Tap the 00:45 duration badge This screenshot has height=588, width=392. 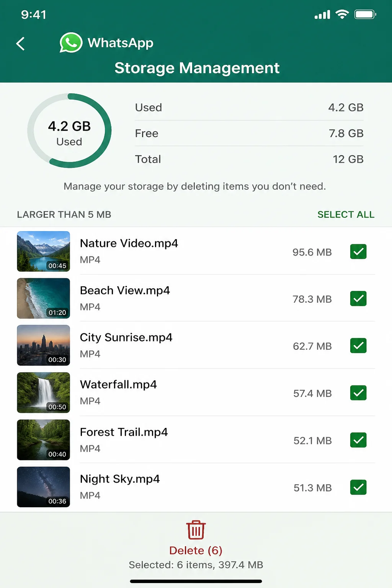pos(57,265)
